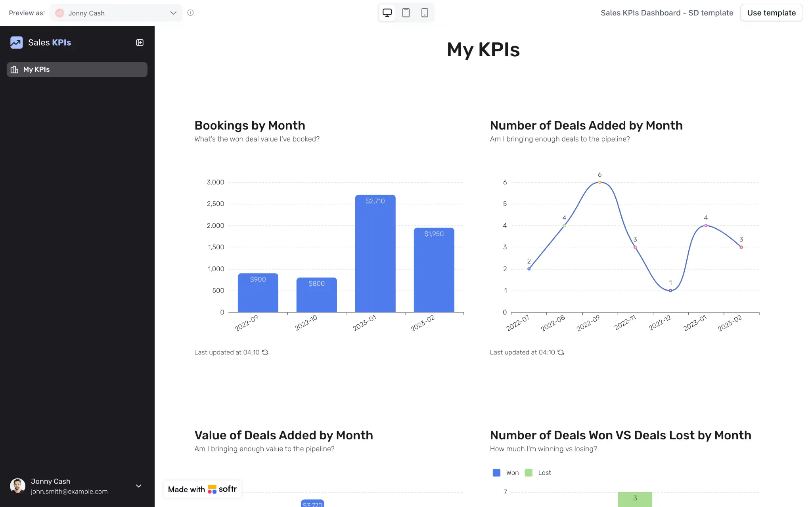
Task: Click the blue Won legend swatch
Action: (x=496, y=473)
